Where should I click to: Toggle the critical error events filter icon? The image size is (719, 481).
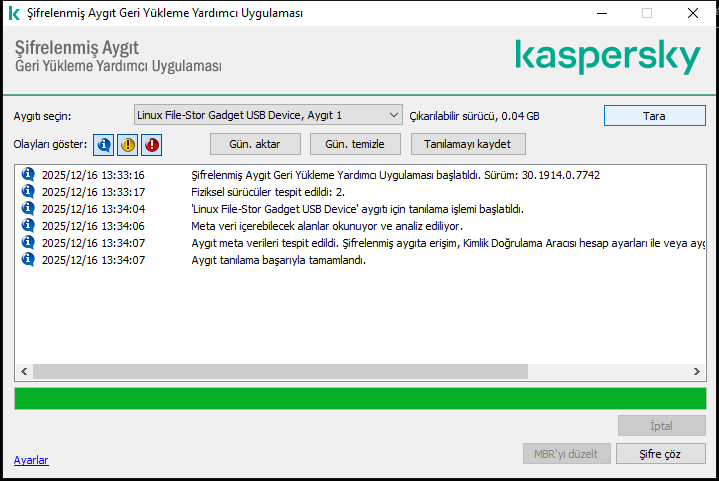click(151, 145)
